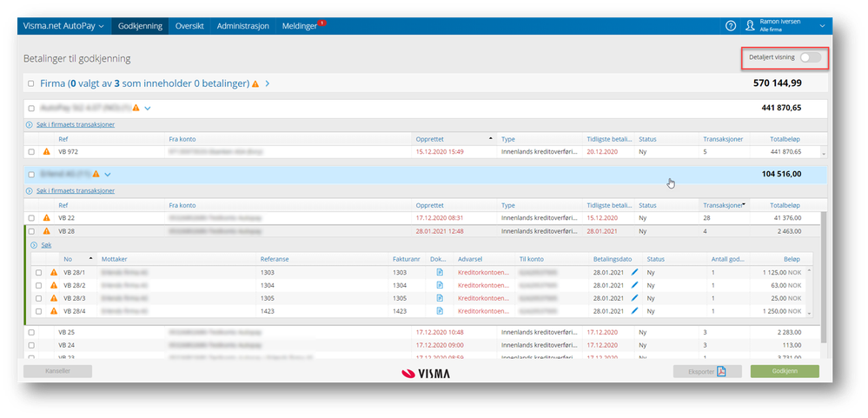Screen dimensions: 868x418
Task: Click scrollbar down arrow in VB 28 detail table
Action: pos(809,314)
